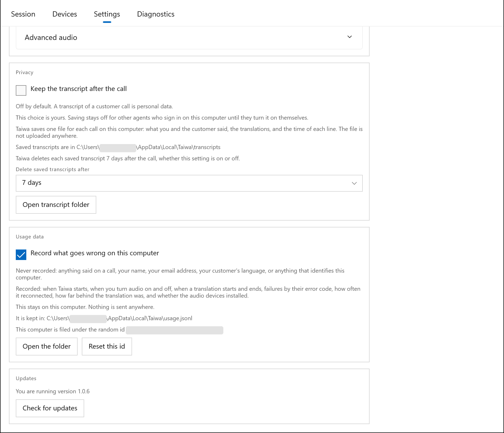Screen dimensions: 504x433
Task: Uncheck Record what goes wrong on this computer
Action: tap(21, 255)
